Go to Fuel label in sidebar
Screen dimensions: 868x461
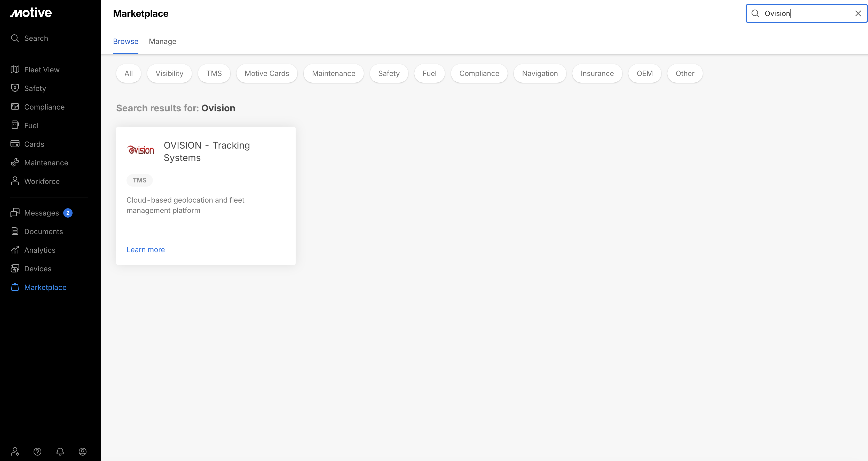pyautogui.click(x=31, y=125)
